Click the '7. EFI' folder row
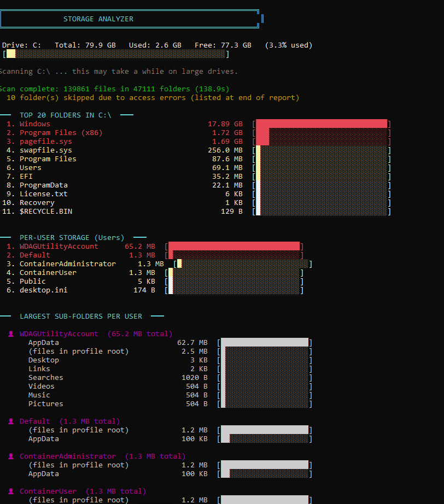444x504 pixels. [196, 176]
